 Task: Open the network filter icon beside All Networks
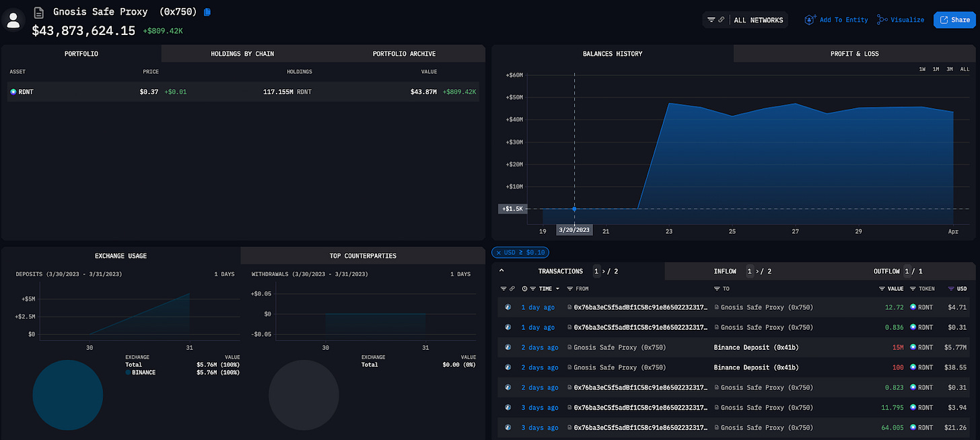tap(711, 20)
